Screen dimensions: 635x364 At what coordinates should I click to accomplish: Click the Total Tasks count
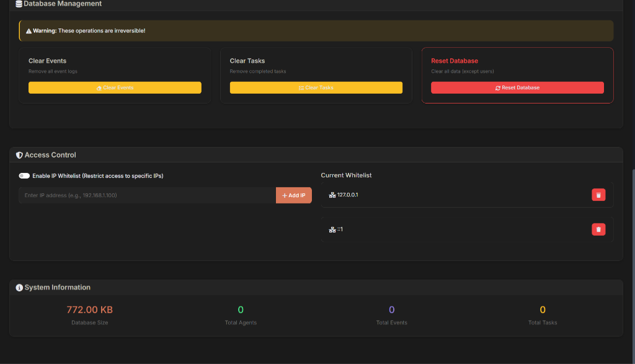pyautogui.click(x=543, y=309)
